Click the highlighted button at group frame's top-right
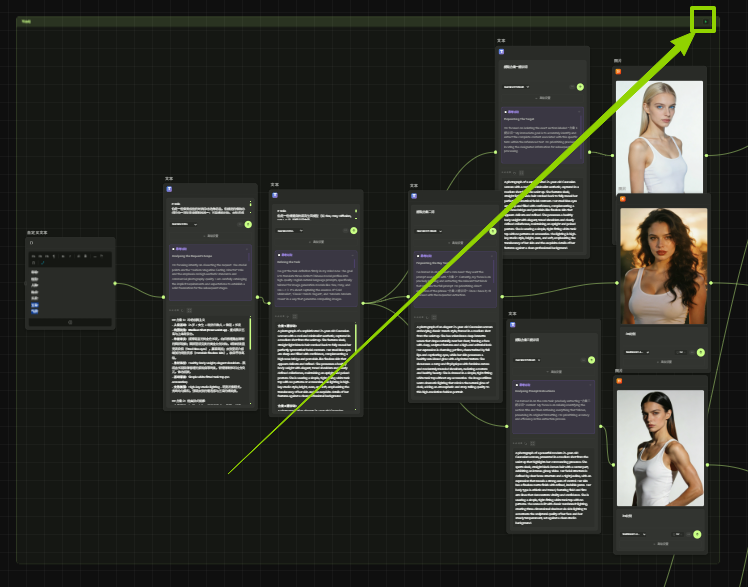The height and width of the screenshot is (587, 748). point(704,20)
